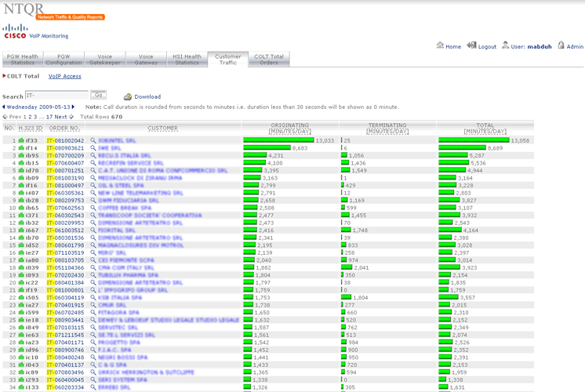The width and height of the screenshot is (585, 392).
Task: Click the Logout icon
Action: coord(472,46)
